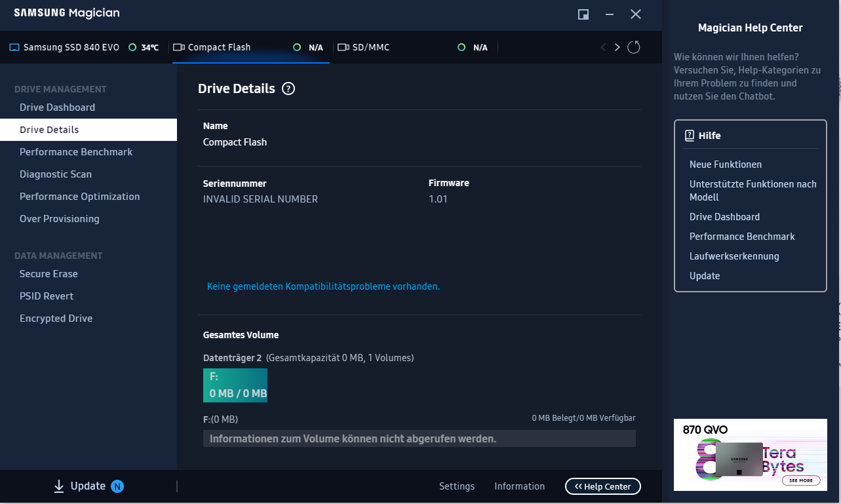Click the Magician Help Center heading
Viewport: 841px width, 504px height.
point(751,28)
